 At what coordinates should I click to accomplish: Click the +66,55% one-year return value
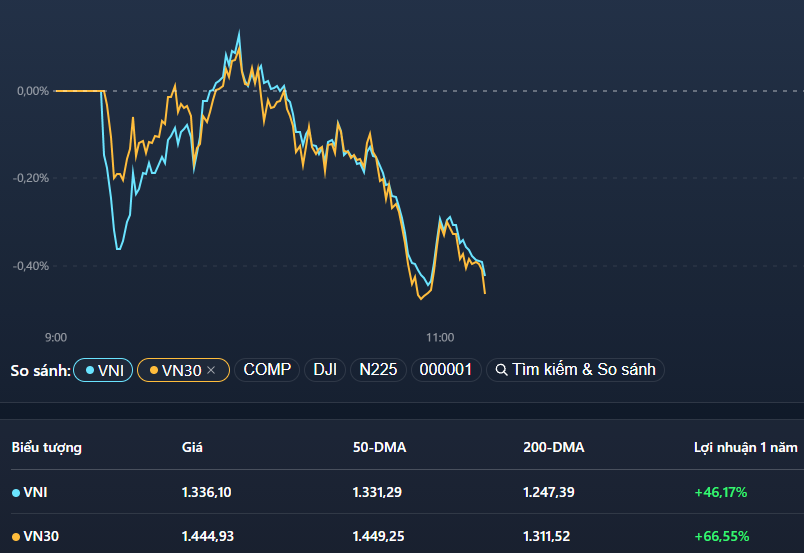tap(720, 537)
